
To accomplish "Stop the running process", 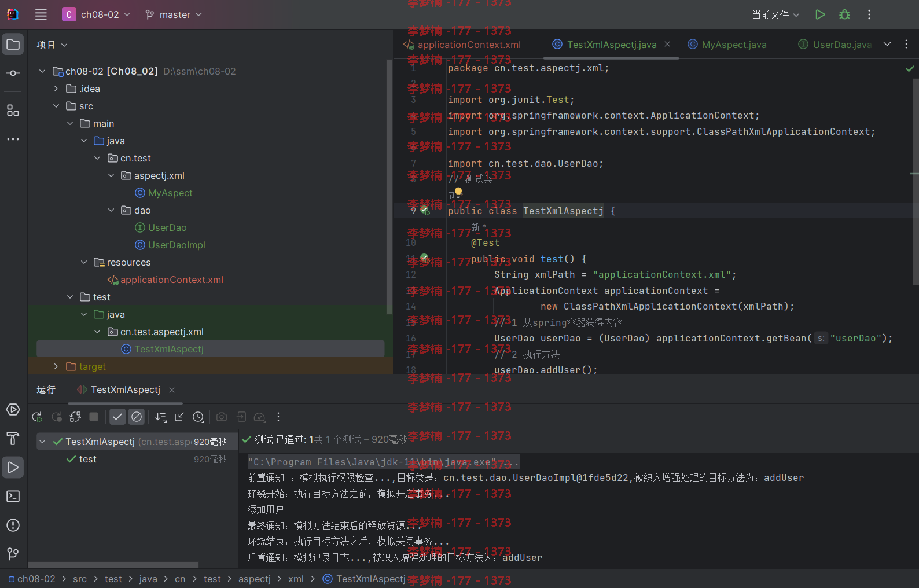I will pos(94,417).
